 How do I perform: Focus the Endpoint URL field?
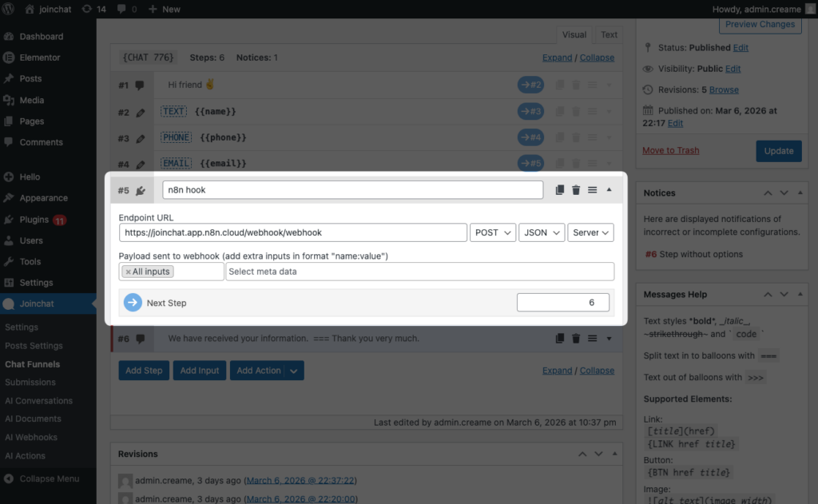tap(292, 232)
